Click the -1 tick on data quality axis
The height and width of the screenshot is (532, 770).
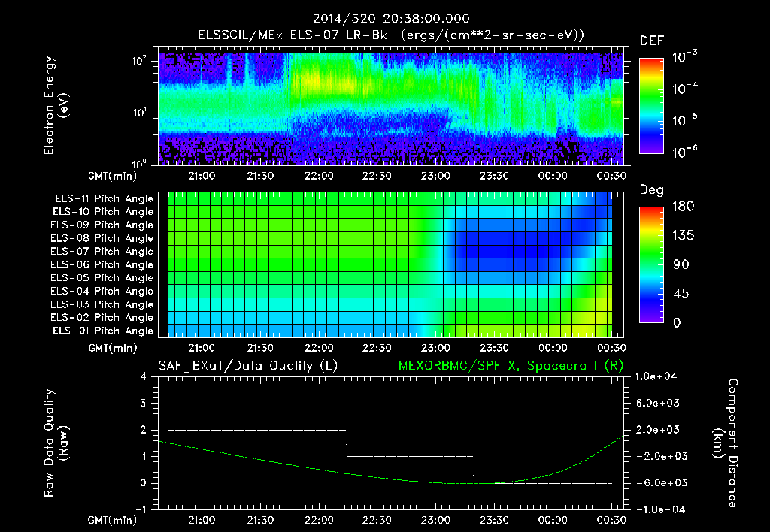[x=141, y=509]
